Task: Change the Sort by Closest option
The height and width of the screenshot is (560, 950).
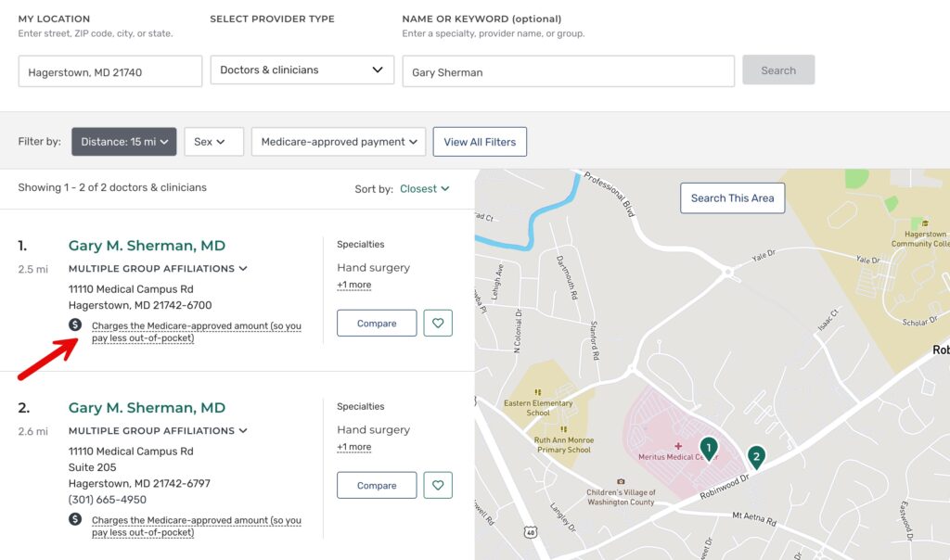Action: click(424, 189)
